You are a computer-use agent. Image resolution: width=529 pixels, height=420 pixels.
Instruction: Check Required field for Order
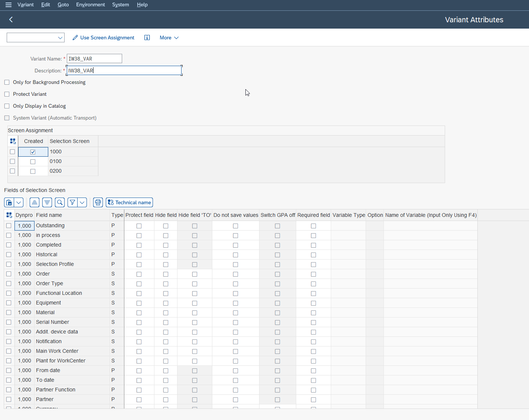313,274
